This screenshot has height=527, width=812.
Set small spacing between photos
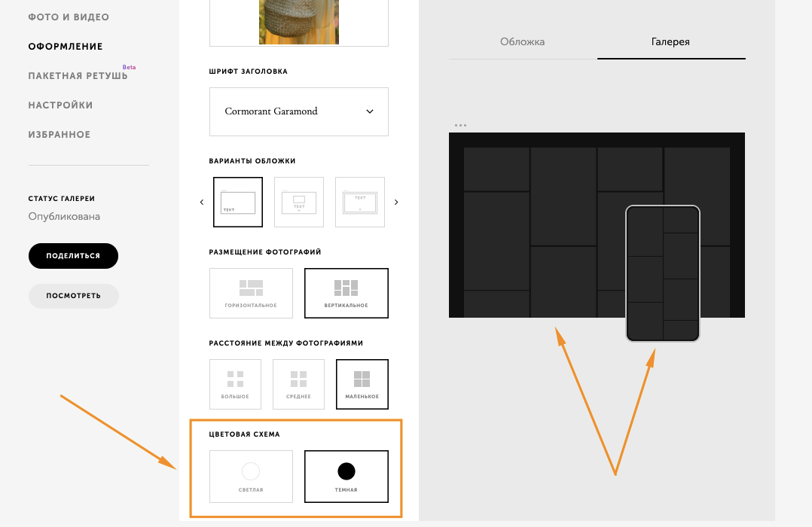click(x=362, y=384)
